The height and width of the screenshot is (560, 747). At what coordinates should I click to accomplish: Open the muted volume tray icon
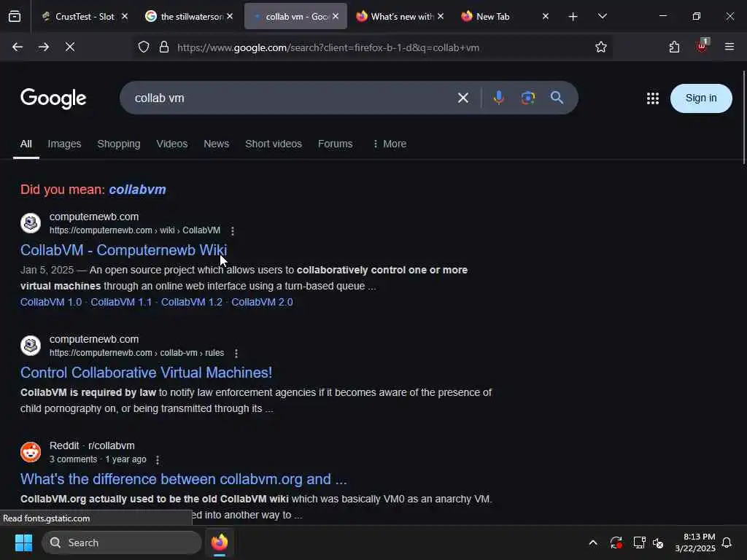coord(658,542)
